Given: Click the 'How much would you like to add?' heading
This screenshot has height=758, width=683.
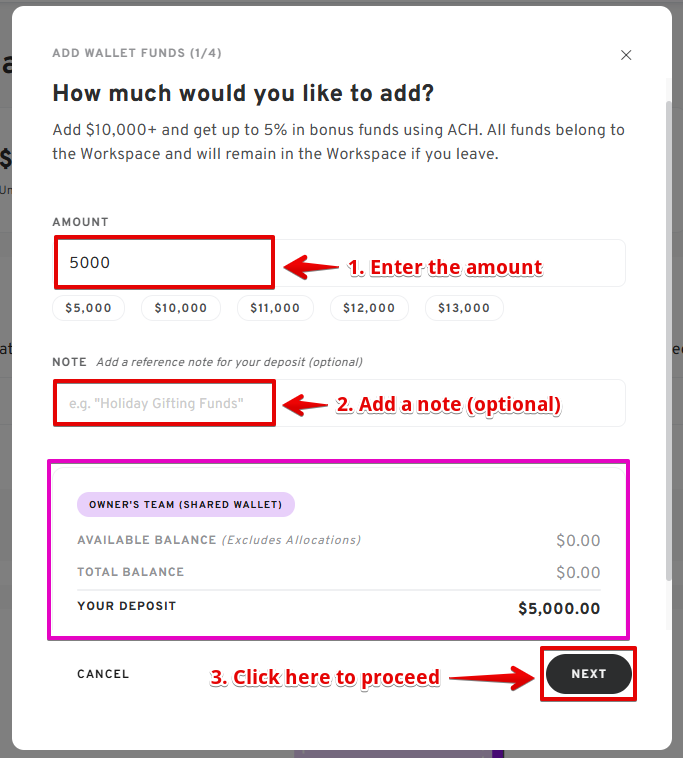Looking at the screenshot, I should click(x=243, y=94).
